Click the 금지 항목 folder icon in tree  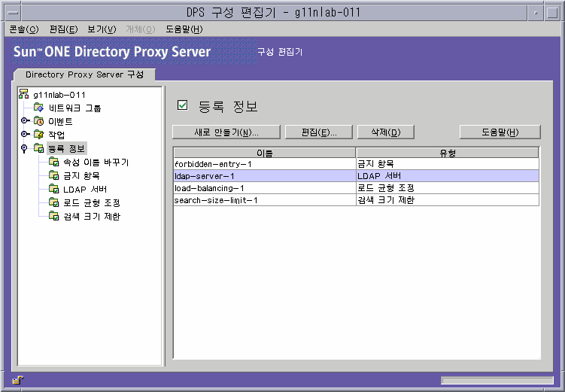point(53,175)
